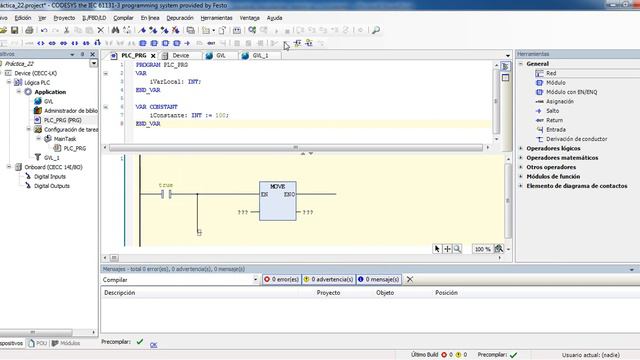Collapse the Configuración de tareas node

click(29, 129)
